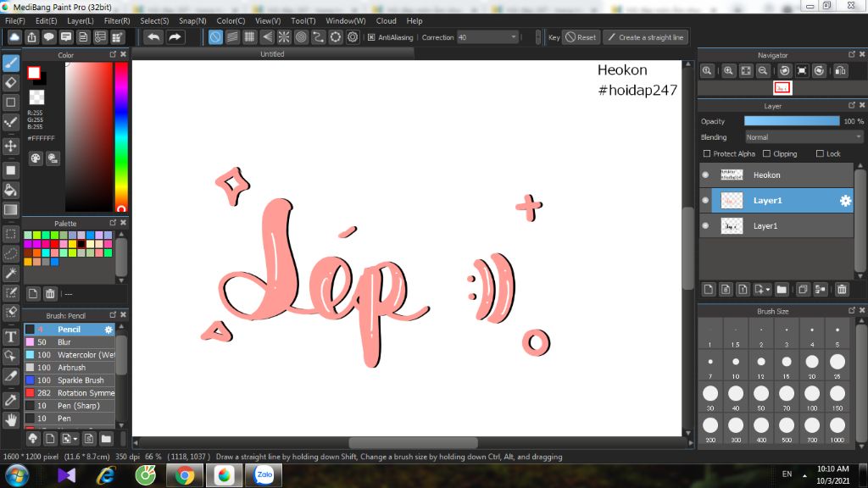Toggle AntiAliasing checkbox
Image resolution: width=868 pixels, height=488 pixels.
(x=371, y=37)
